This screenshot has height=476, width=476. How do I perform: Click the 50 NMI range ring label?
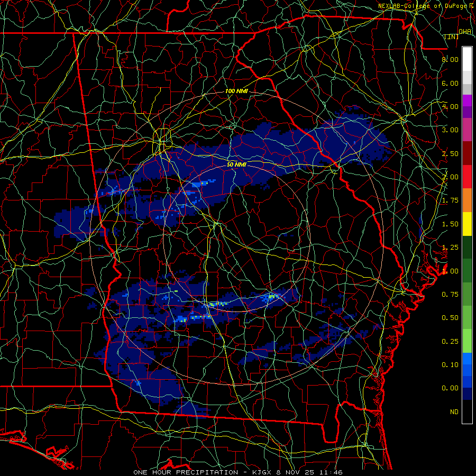tap(236, 164)
